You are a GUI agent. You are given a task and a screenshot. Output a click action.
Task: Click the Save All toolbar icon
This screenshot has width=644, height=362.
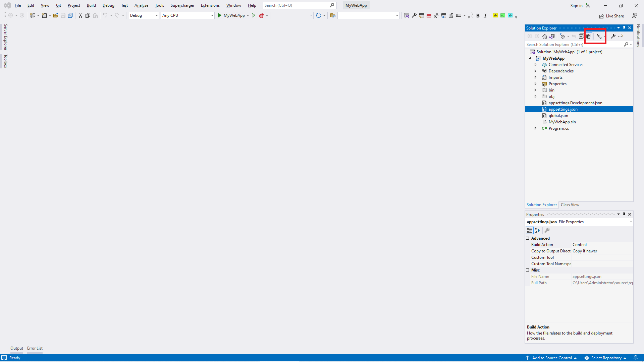[x=70, y=15]
